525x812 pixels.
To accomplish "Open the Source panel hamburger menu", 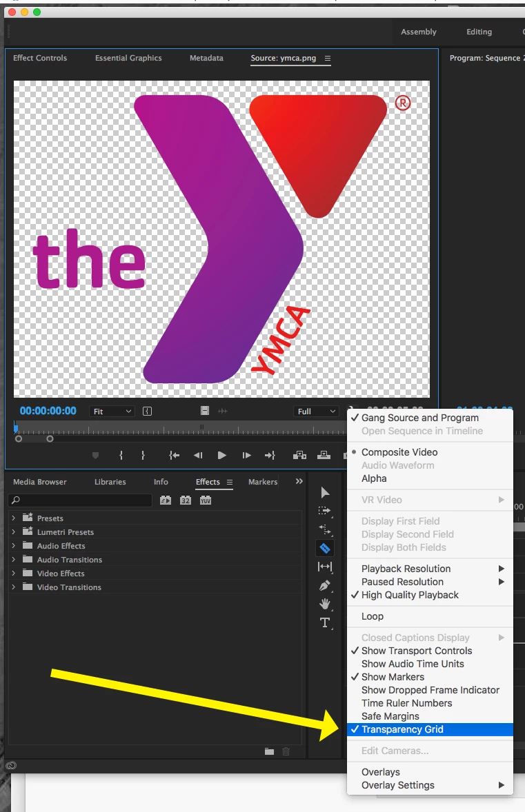I will point(328,59).
